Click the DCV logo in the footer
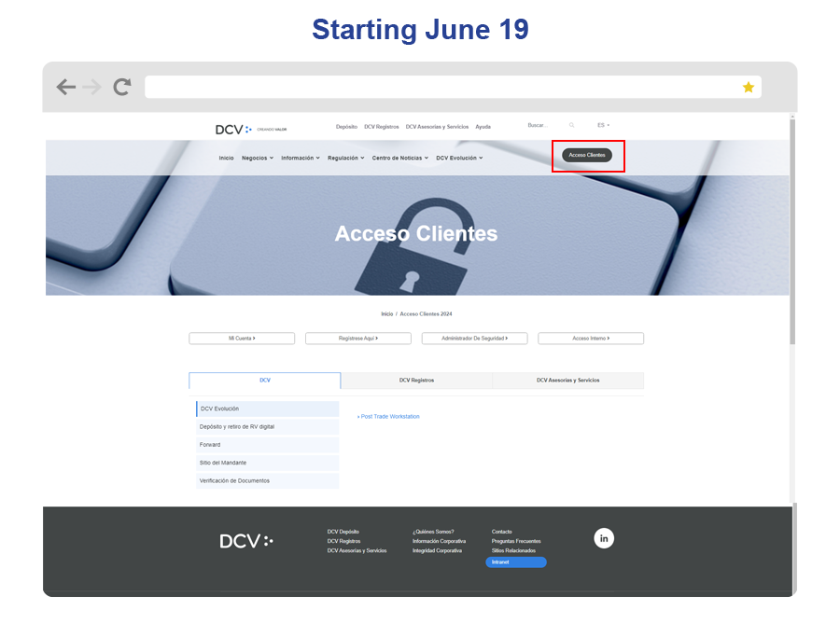 246,541
